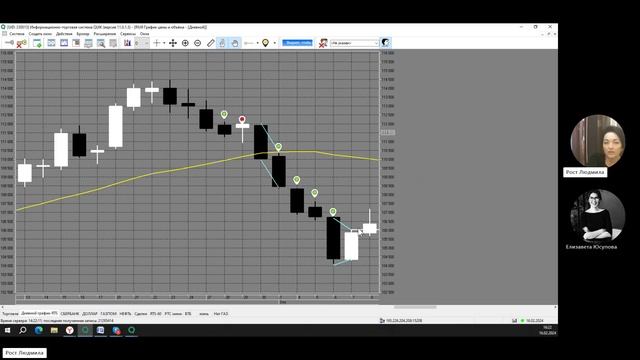640x360 pixels.
Task: Open Microsoft Edge from taskbar
Action: coord(39,330)
